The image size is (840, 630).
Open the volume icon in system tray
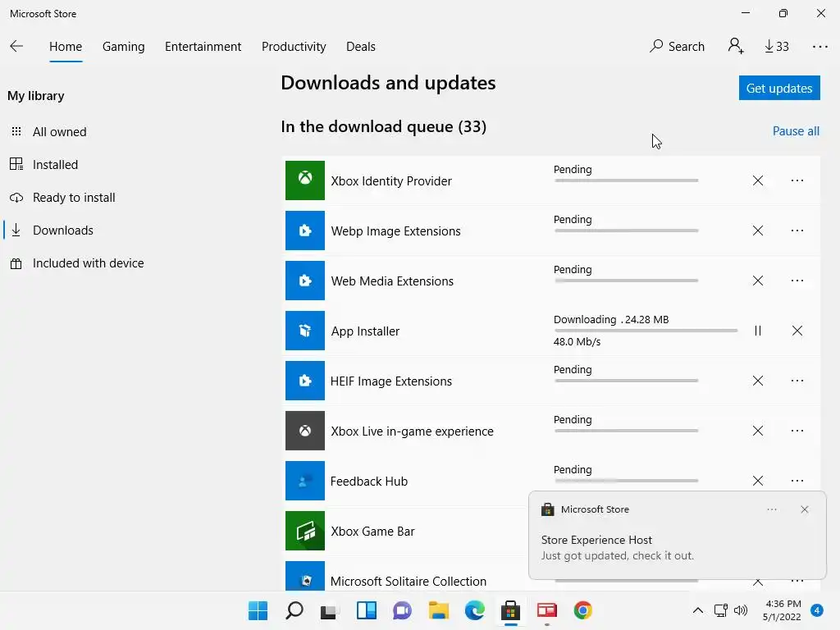pyautogui.click(x=741, y=610)
